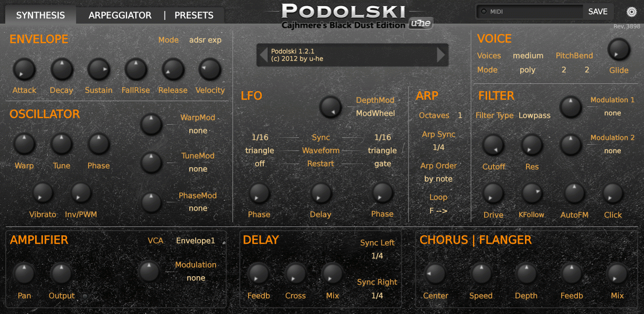Click the Oscillator Warp knob

(24, 144)
